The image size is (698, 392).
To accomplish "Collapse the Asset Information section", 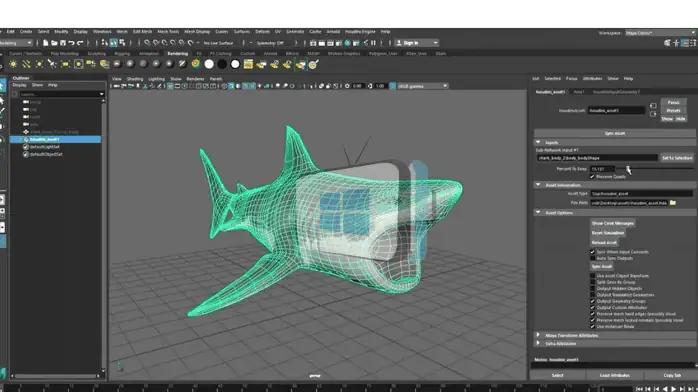I will (x=538, y=185).
